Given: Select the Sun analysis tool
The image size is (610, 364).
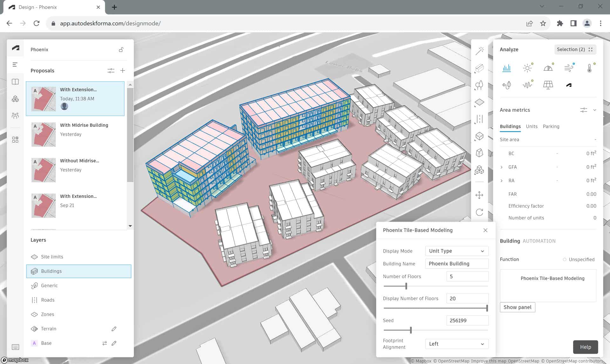Looking at the screenshot, I should coord(528,68).
